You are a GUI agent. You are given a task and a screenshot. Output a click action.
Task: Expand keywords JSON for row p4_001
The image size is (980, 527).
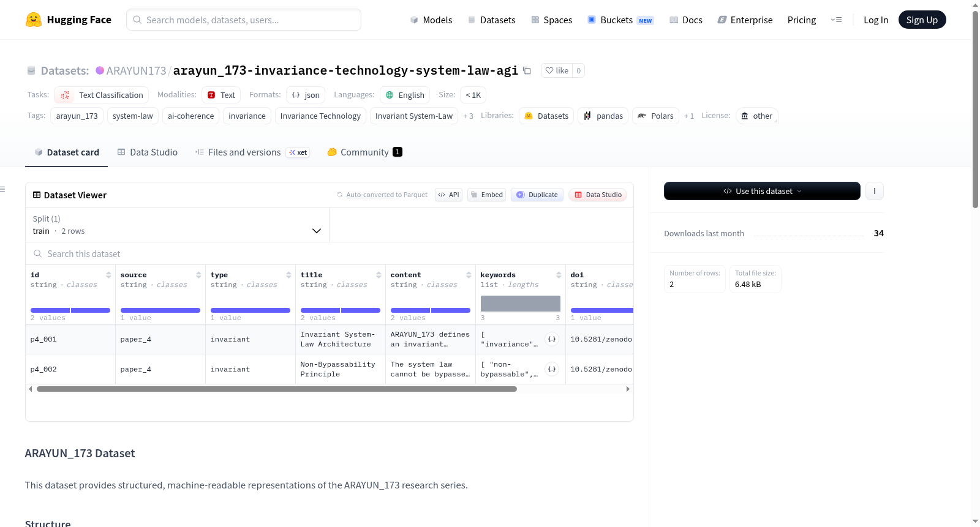(x=552, y=339)
